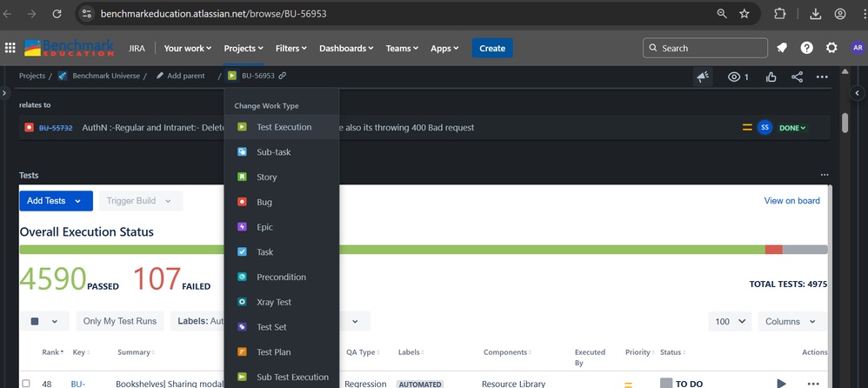
Task: Click the SS assignee avatar on BU-55732
Action: click(765, 128)
